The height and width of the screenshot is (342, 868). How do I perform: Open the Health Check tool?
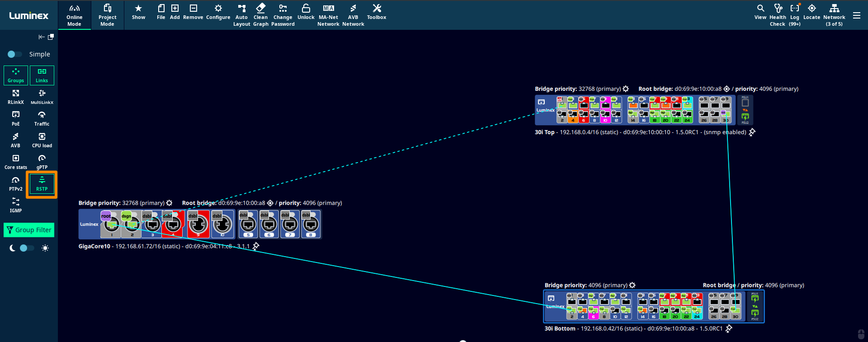point(778,14)
